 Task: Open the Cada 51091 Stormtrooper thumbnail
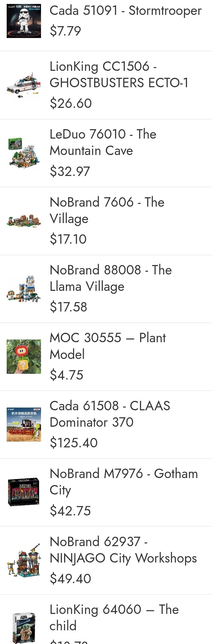[x=24, y=21]
